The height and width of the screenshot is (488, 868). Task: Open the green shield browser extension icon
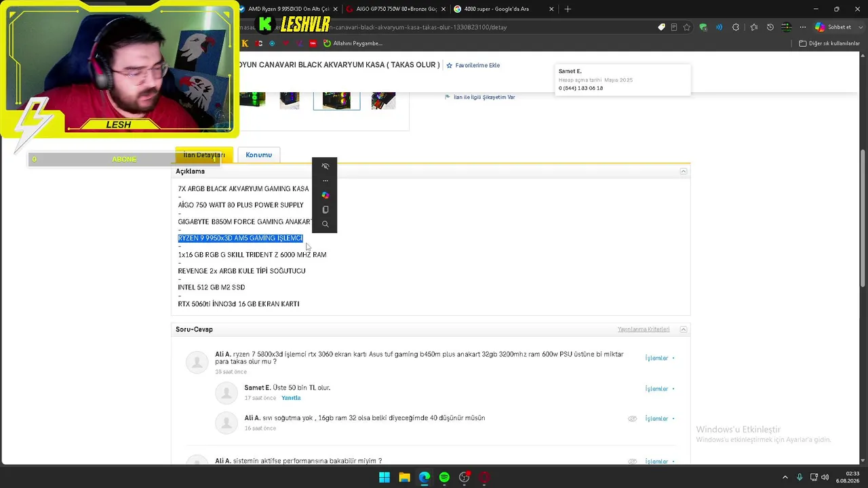(703, 27)
